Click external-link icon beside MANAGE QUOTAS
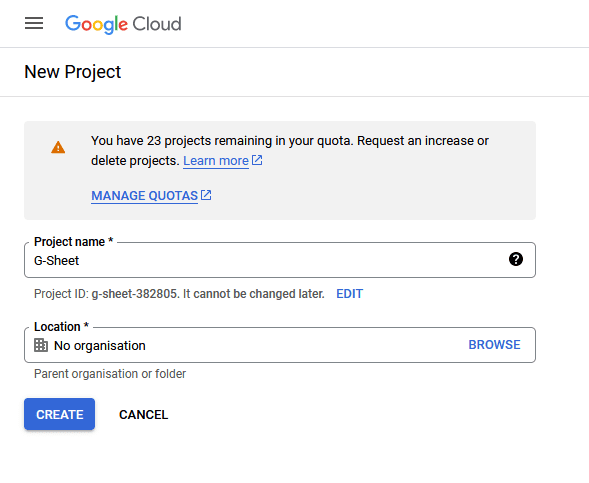This screenshot has width=589, height=483. click(206, 195)
